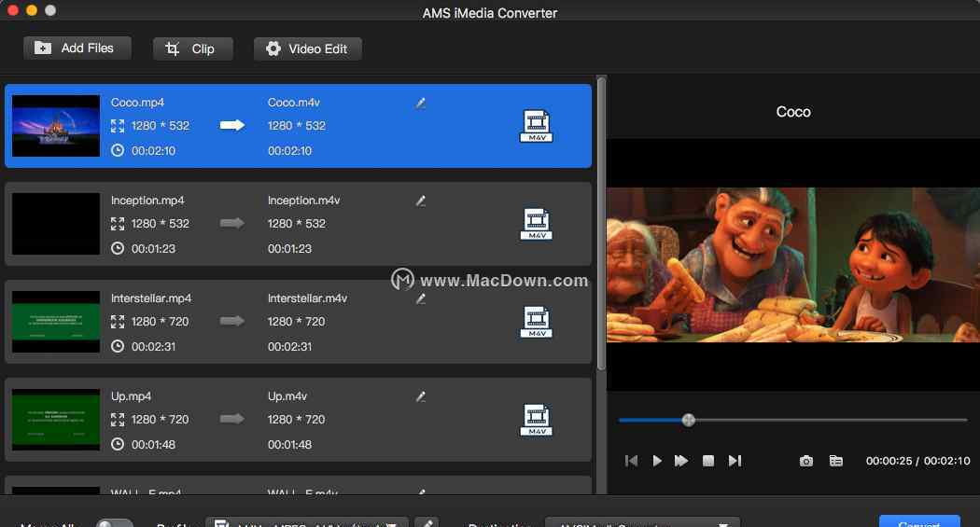Select the "Up.mp4" file name
980x527 pixels.
(132, 396)
